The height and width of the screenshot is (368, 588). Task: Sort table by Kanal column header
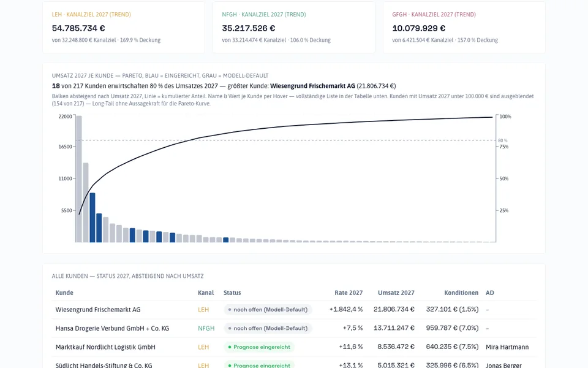tap(206, 293)
